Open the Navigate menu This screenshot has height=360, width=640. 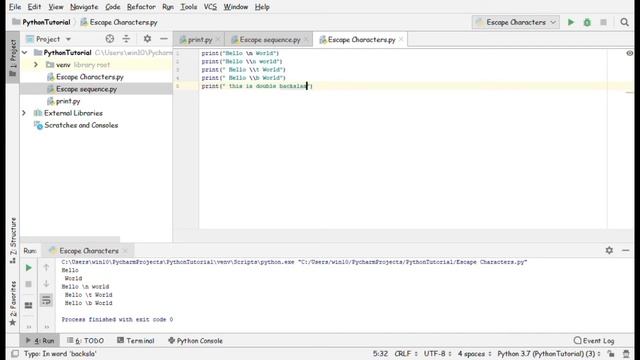pyautogui.click(x=84, y=7)
